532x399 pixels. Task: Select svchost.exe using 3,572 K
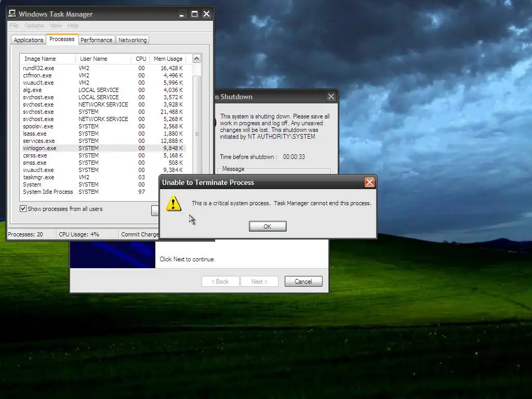103,97
